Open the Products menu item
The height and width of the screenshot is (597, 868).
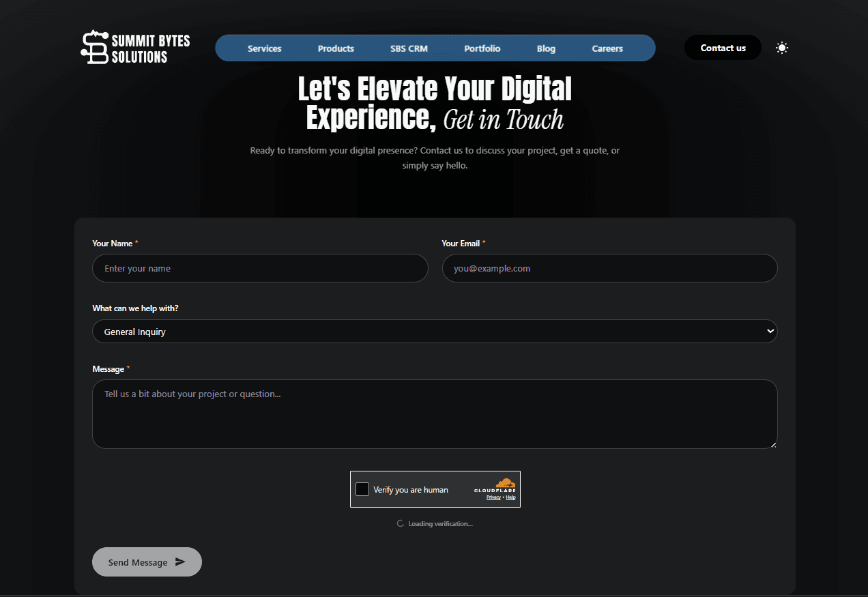336,48
